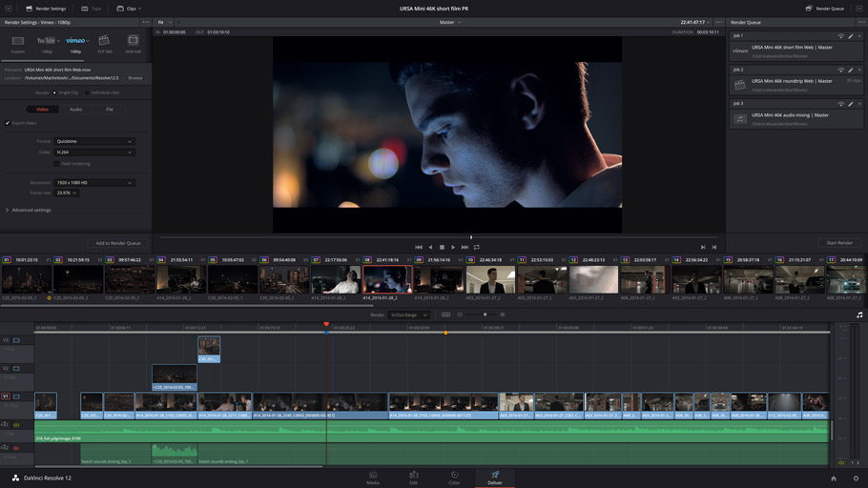Adjust the clip thumbnail zoom slider
868x488 pixels.
coord(485,315)
